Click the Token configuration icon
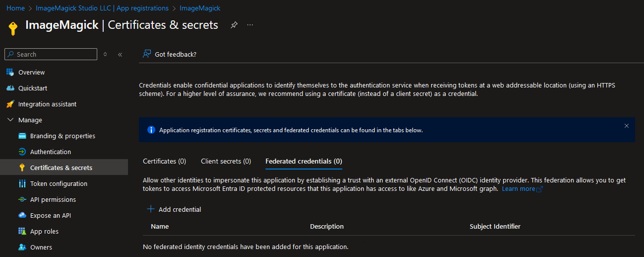Viewport: 644px width, 257px height. (x=22, y=183)
